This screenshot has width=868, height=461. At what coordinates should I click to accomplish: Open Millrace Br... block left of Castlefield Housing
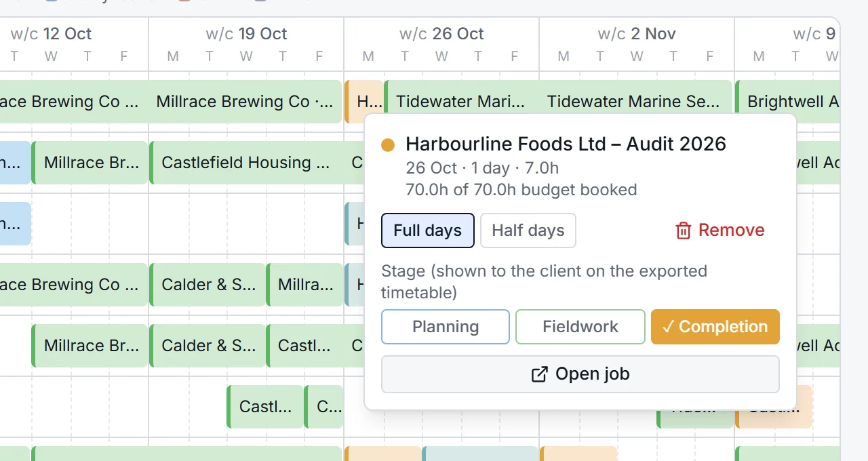90,163
